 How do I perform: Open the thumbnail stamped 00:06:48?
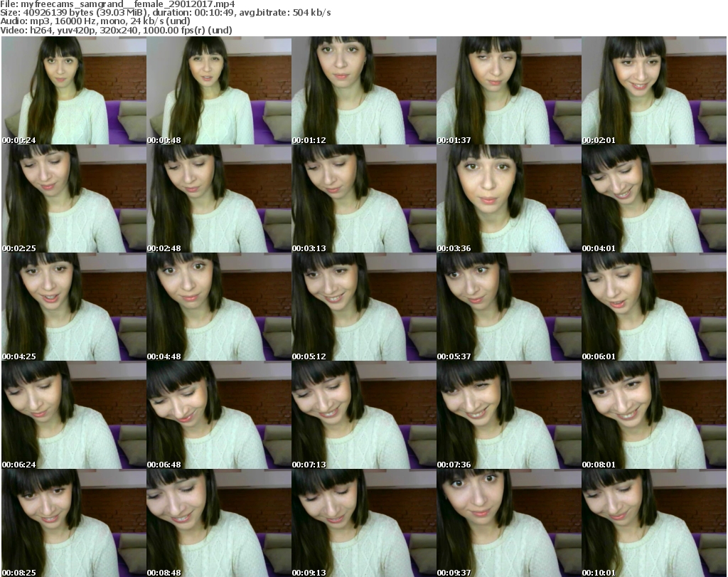(x=219, y=415)
